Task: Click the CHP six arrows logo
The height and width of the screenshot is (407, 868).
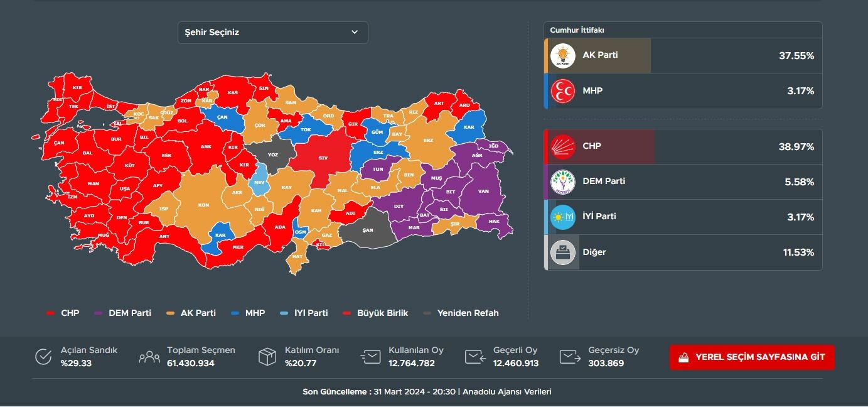Action: [x=563, y=147]
